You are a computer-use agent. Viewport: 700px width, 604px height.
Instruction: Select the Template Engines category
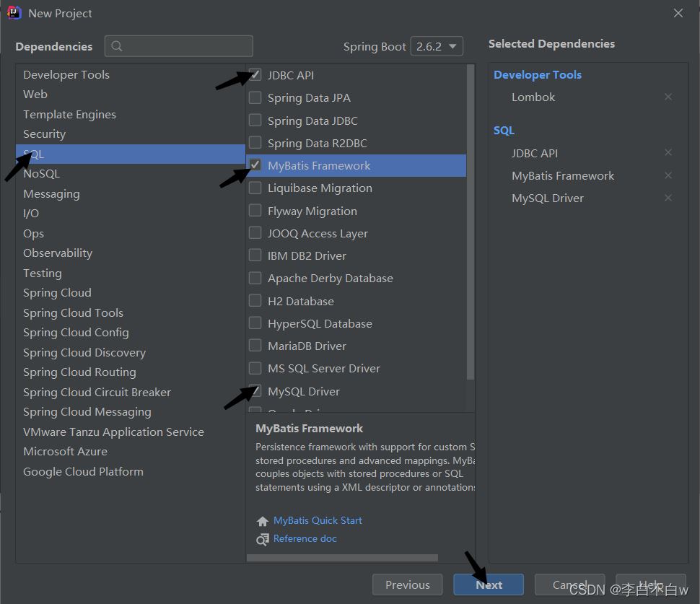tap(131, 114)
